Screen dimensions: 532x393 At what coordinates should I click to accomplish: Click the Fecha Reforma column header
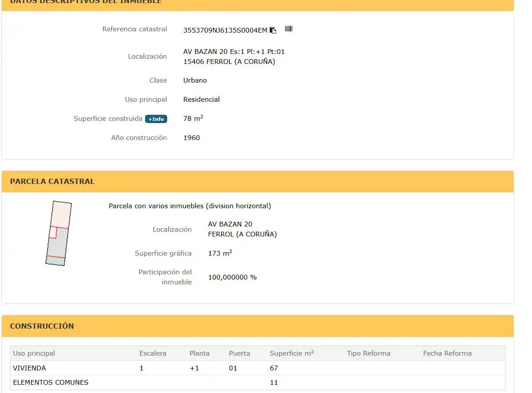(447, 353)
